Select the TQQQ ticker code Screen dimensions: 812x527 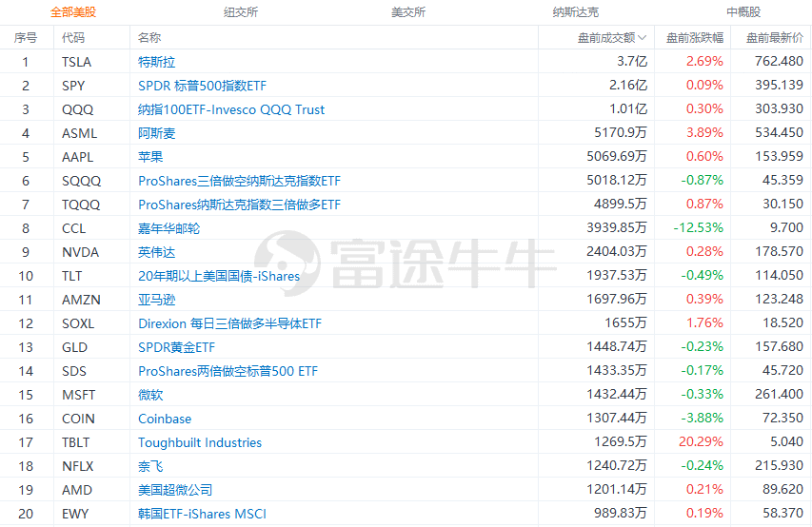point(81,205)
